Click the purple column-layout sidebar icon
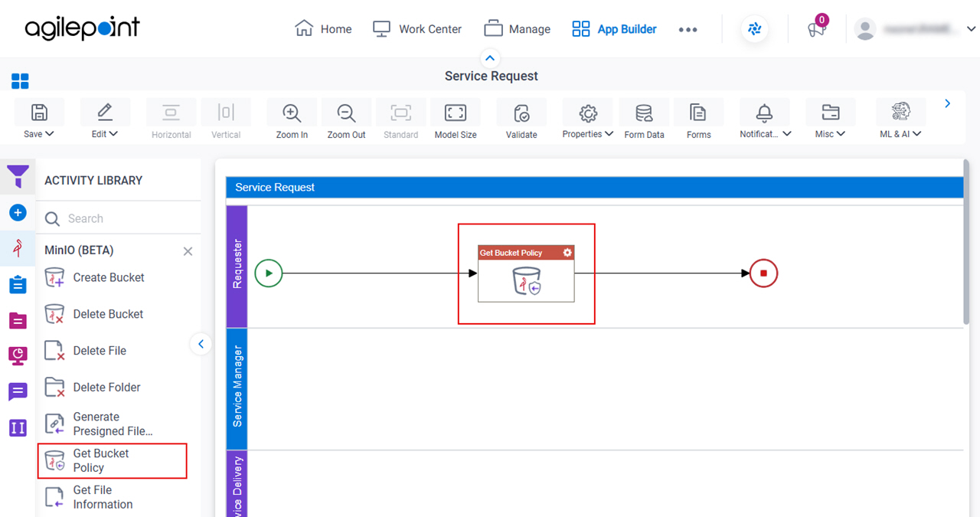 pos(18,427)
